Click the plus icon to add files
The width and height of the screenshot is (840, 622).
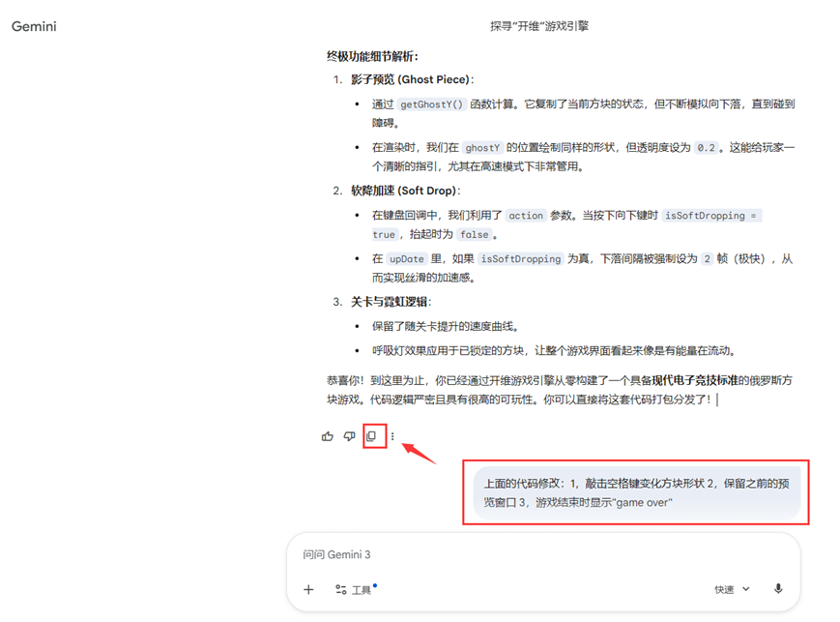[308, 590]
